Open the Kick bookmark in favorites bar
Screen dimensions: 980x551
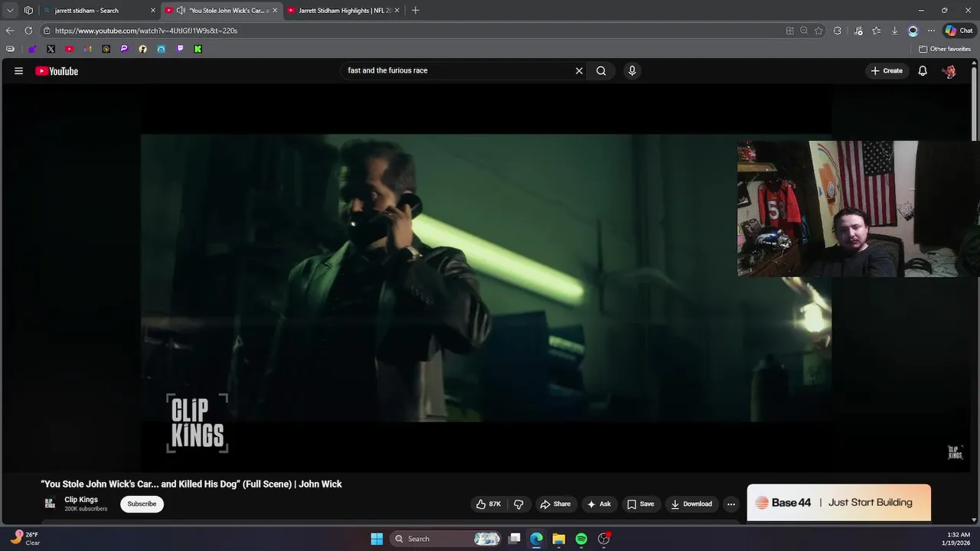198,49
